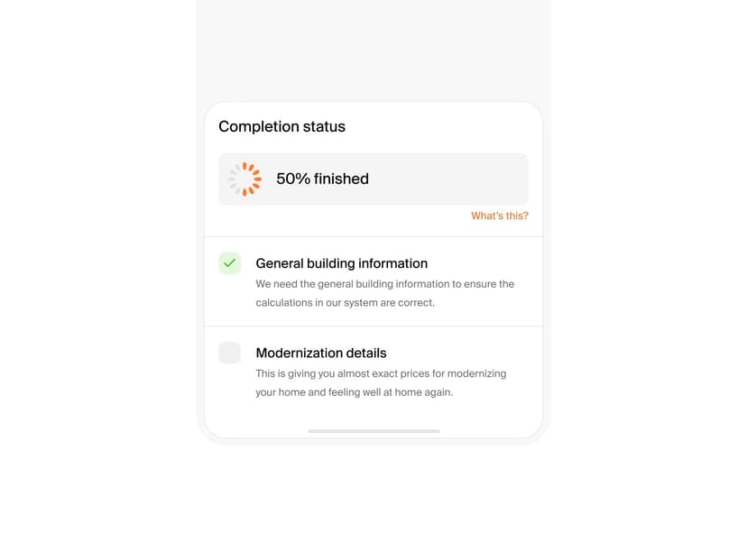Click the green check mark icon

[229, 263]
